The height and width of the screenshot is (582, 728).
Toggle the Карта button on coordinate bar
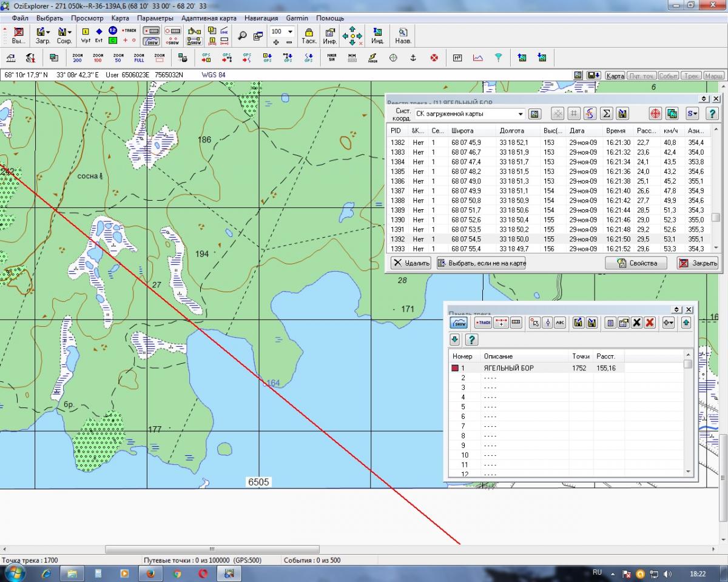point(615,76)
